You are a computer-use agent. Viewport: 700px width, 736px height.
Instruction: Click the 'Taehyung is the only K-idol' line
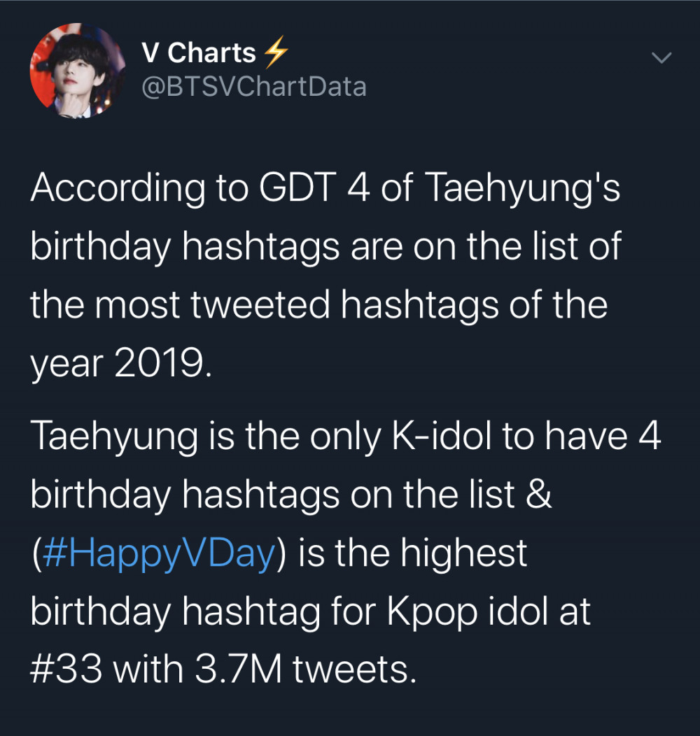[x=346, y=436]
